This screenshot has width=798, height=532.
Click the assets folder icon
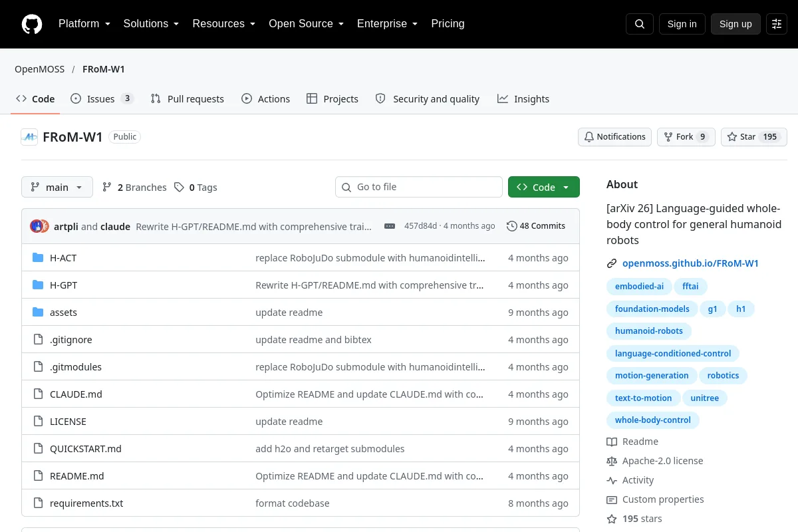[x=38, y=313]
